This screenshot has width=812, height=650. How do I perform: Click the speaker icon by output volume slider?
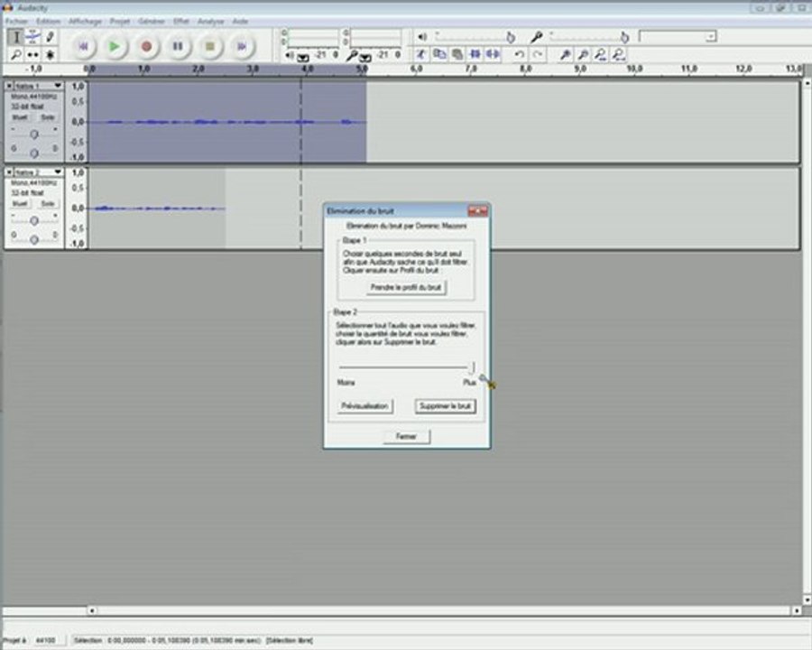tap(422, 37)
